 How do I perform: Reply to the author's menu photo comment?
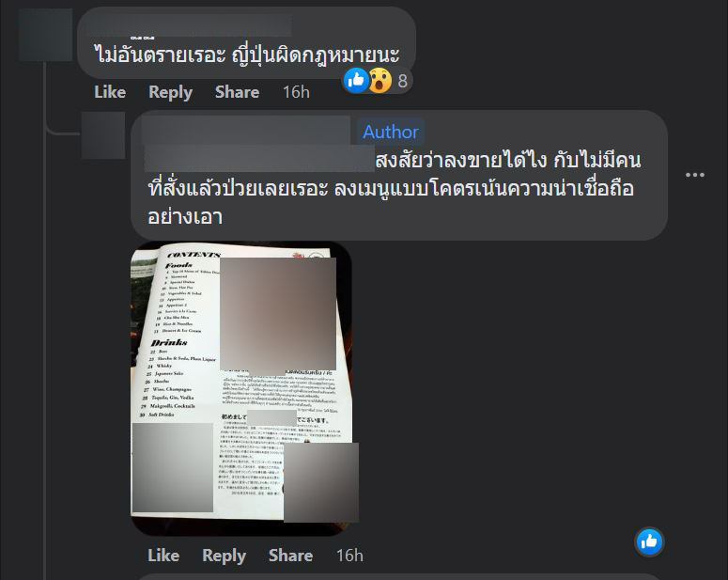coord(224,556)
